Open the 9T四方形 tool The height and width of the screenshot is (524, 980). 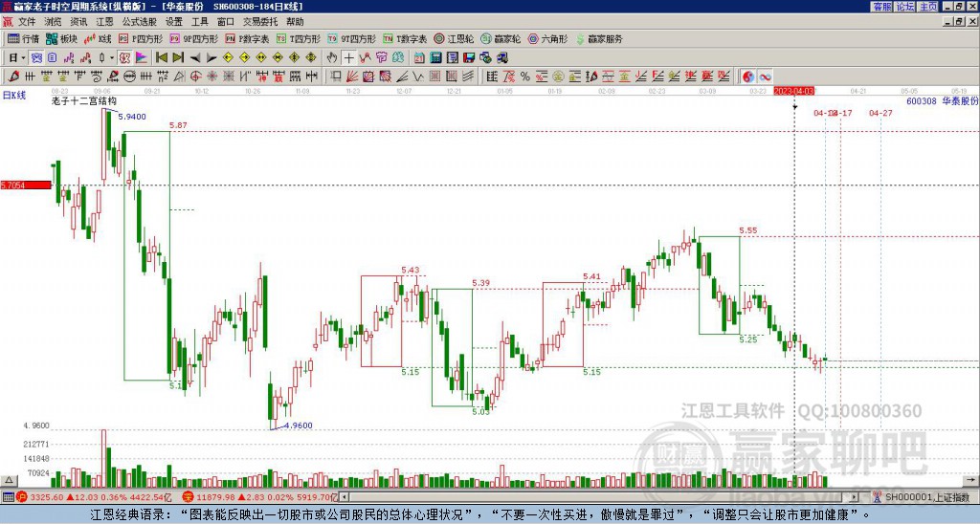(351, 38)
